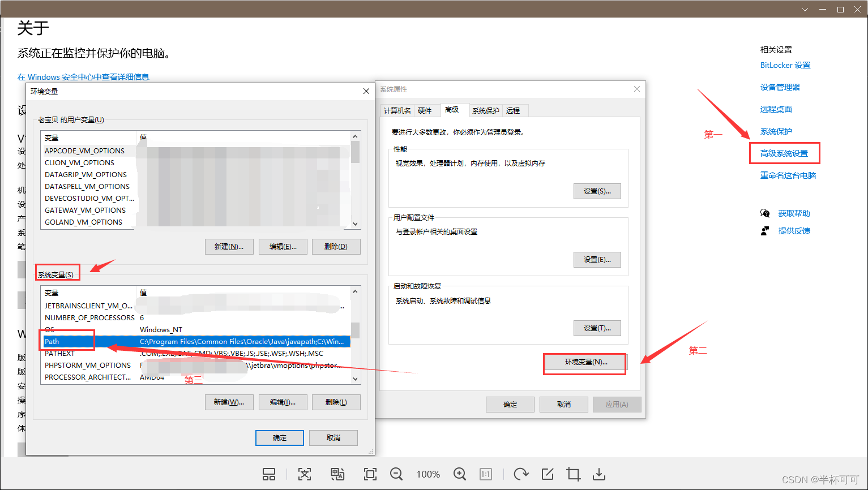Rotate the screenshot with the rotate icon

[x=520, y=474]
